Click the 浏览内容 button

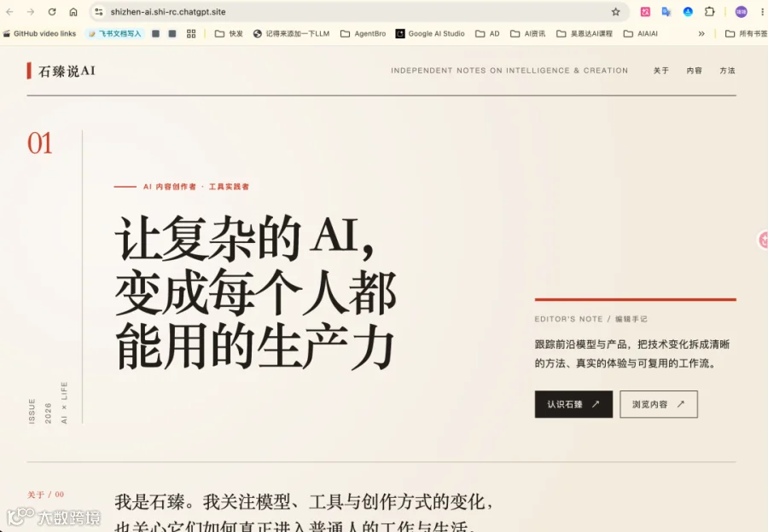(x=659, y=404)
